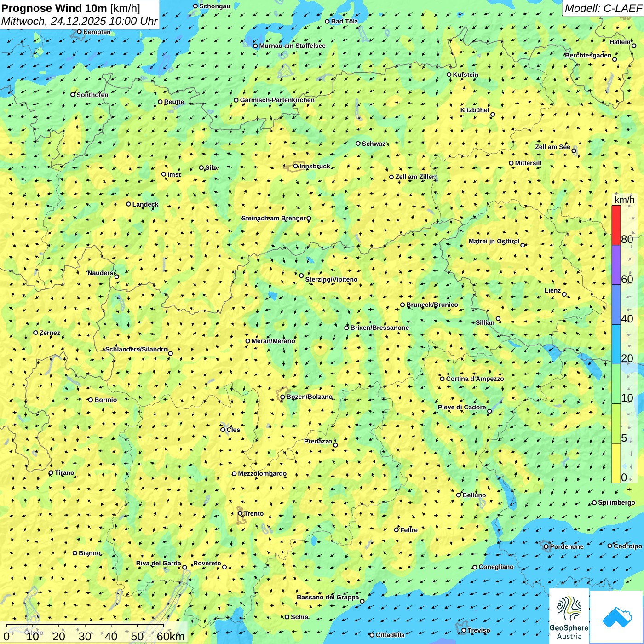Image resolution: width=644 pixels, height=644 pixels.
Task: Click the Landeck location dot
Action: pos(128,204)
